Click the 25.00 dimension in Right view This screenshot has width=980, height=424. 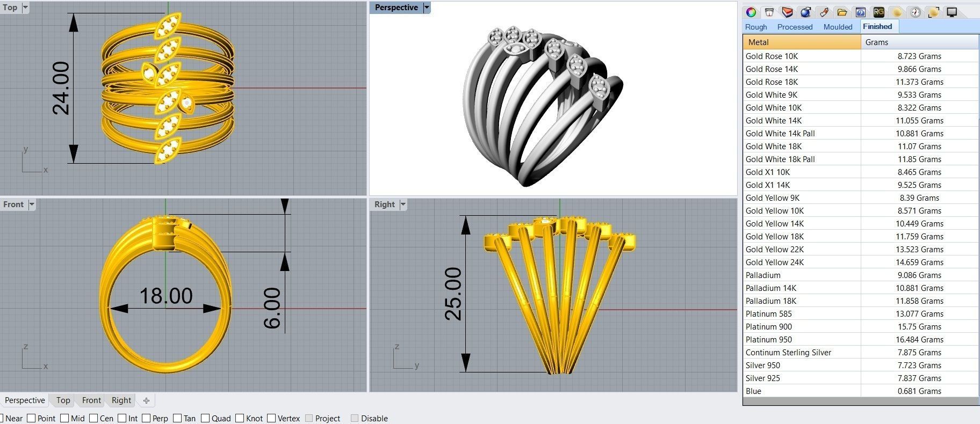453,294
